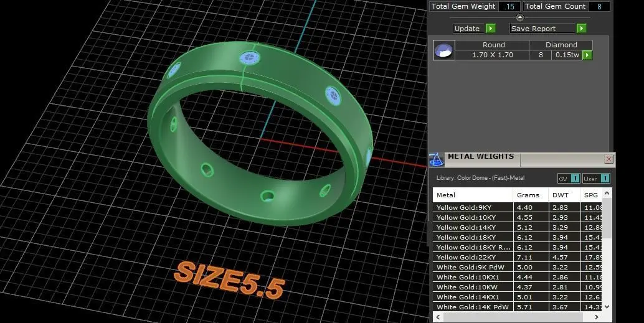
Task: Click the green arrow beside Save Report
Action: tap(581, 29)
